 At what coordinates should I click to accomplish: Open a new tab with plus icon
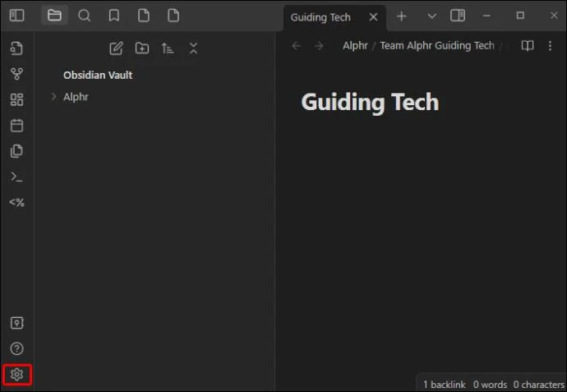click(x=401, y=16)
